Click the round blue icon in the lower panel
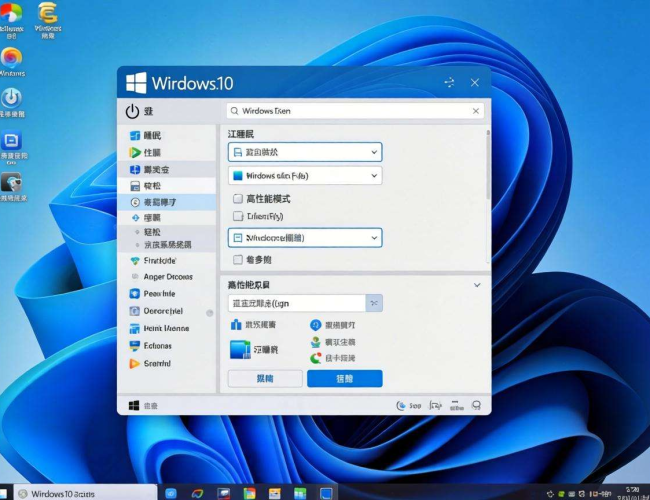This screenshot has width=650, height=500. [315, 325]
